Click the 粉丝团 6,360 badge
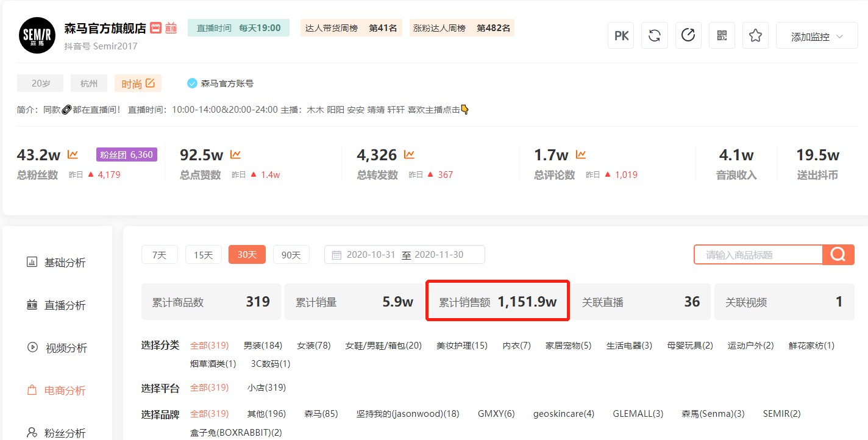 127,155
